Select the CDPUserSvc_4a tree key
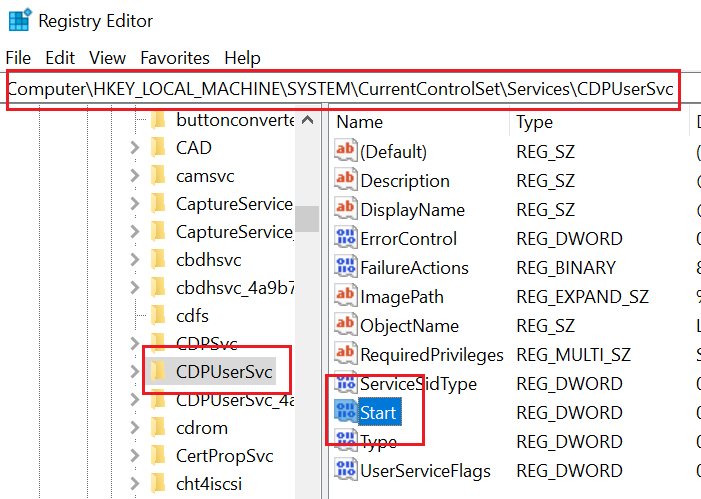This screenshot has width=701, height=499. pos(235,400)
